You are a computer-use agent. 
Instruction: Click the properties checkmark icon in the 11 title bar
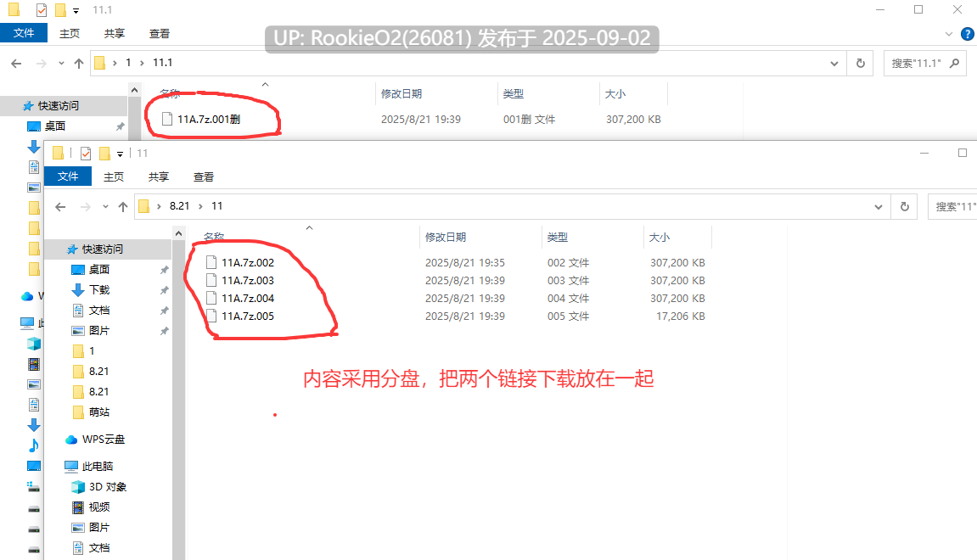click(x=86, y=154)
